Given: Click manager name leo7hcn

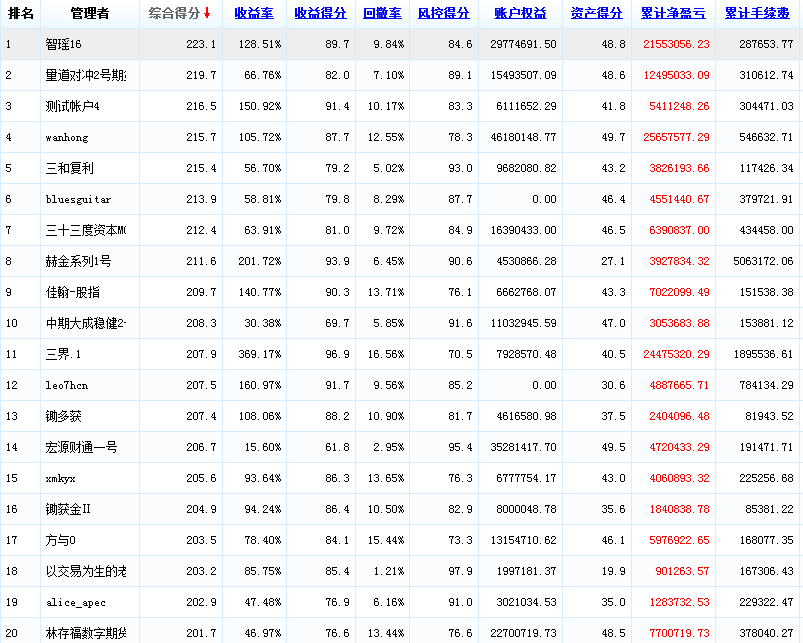Looking at the screenshot, I should click(67, 386).
